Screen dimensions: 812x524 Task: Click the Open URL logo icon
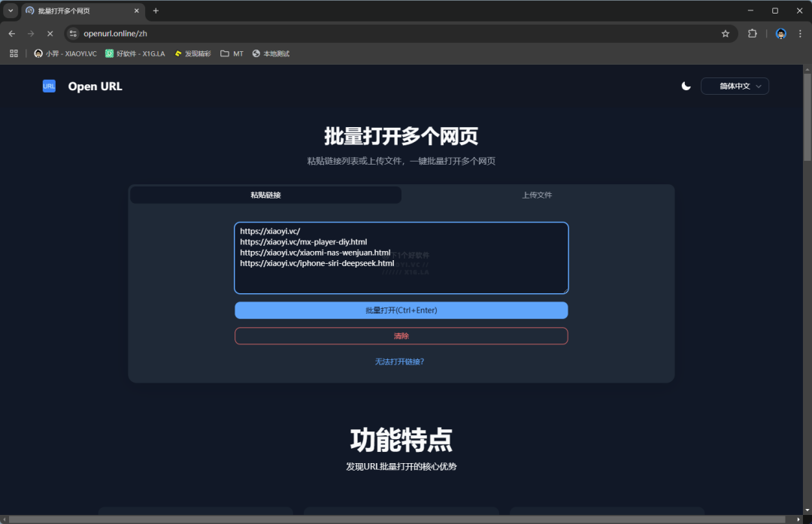click(x=49, y=86)
